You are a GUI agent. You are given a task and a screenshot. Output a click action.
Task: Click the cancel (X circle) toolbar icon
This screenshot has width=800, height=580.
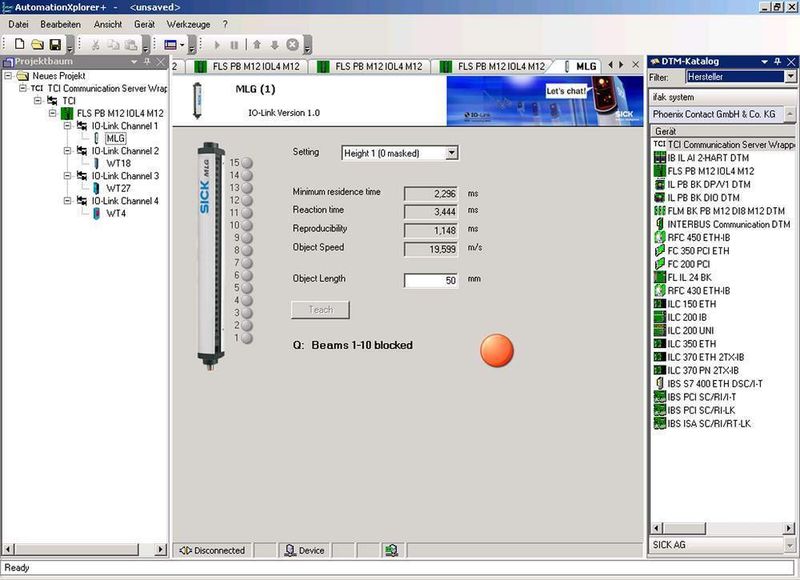tap(292, 44)
